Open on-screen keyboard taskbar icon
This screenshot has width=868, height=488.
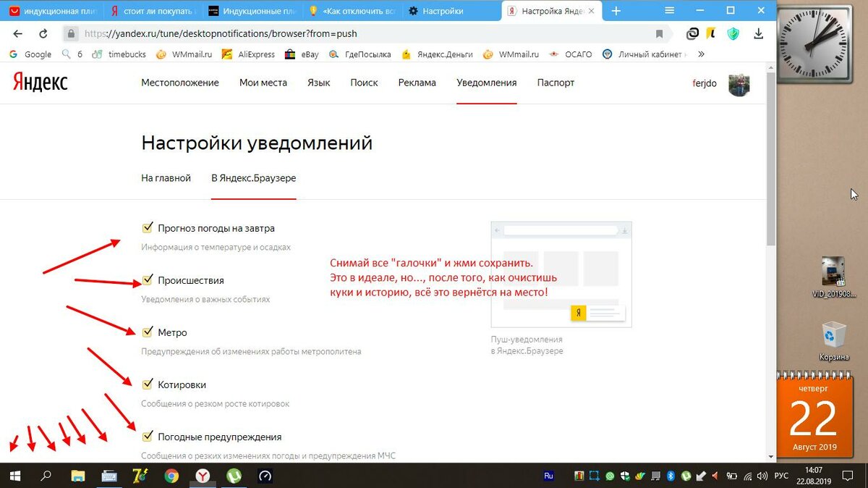coord(109,476)
